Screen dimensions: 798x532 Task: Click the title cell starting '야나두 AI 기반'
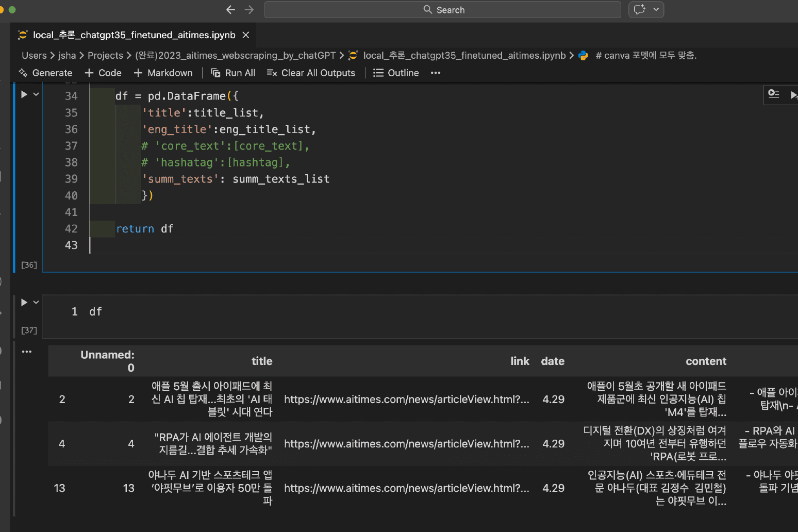pyautogui.click(x=210, y=488)
